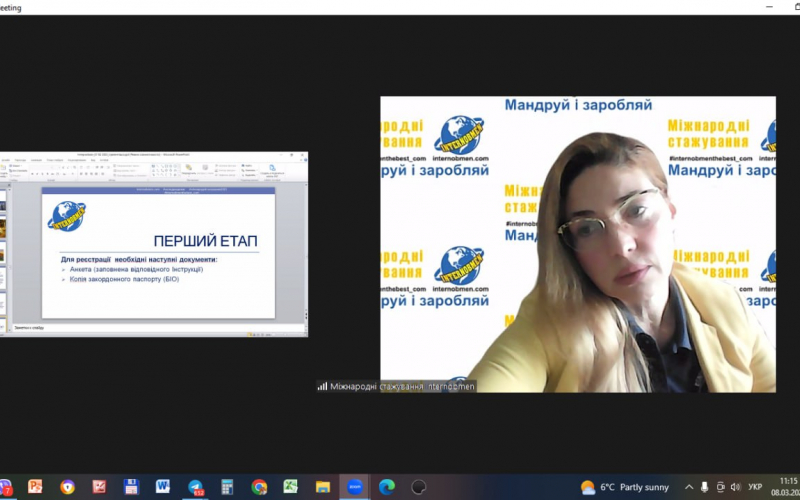Open Microsoft Word from the taskbar

coord(163,486)
